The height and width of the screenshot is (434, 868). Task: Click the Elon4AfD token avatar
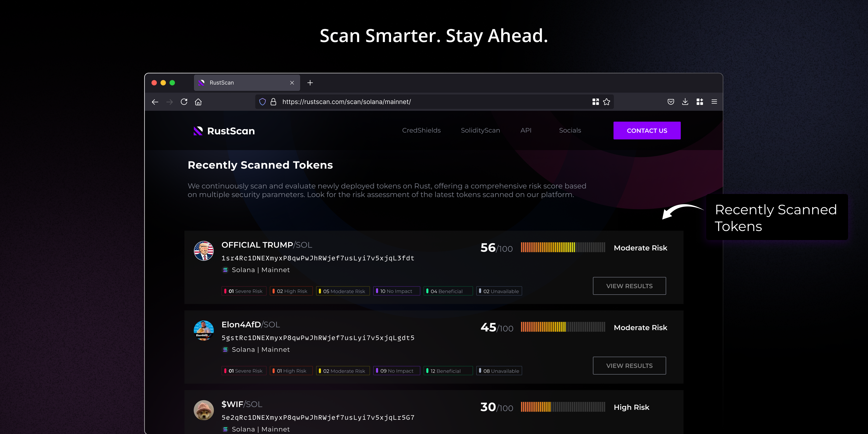click(x=203, y=330)
